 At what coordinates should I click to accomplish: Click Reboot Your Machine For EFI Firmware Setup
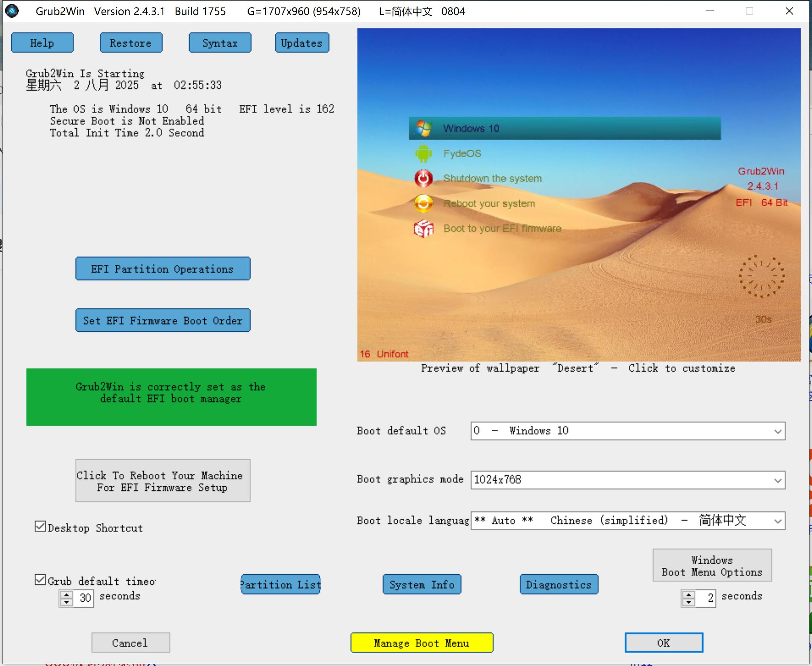coord(163,480)
